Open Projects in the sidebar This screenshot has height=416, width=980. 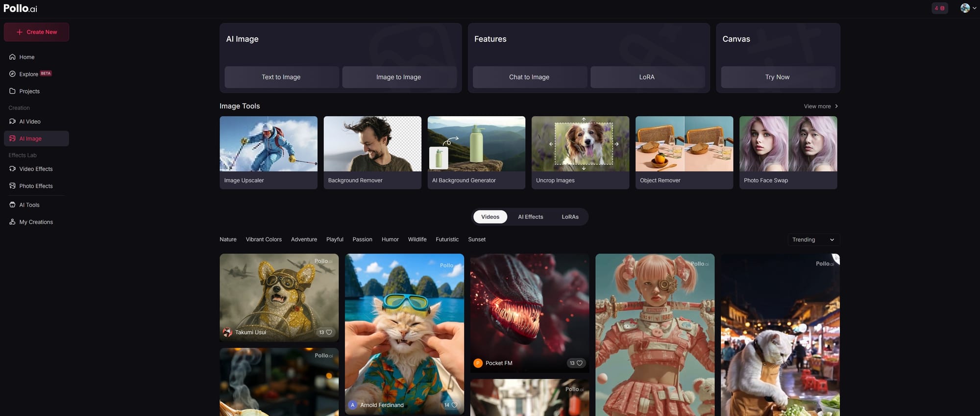[x=36, y=91]
